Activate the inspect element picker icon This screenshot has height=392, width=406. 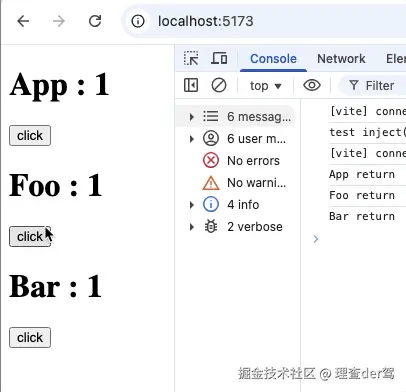[191, 59]
